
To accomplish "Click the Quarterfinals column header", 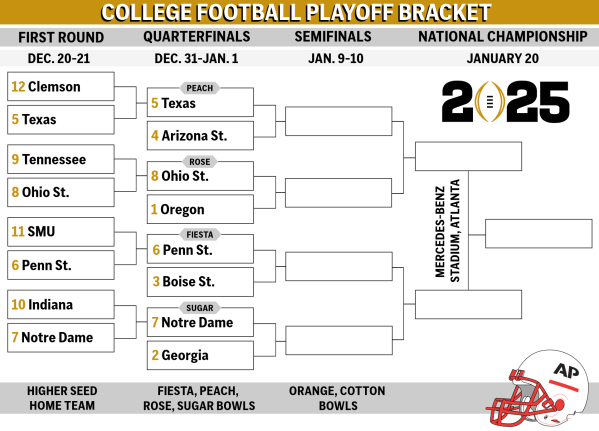I will pyautogui.click(x=197, y=37).
